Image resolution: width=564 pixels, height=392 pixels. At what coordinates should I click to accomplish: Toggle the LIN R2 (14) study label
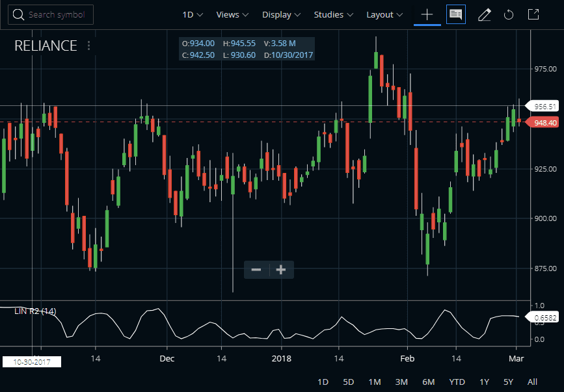36,311
